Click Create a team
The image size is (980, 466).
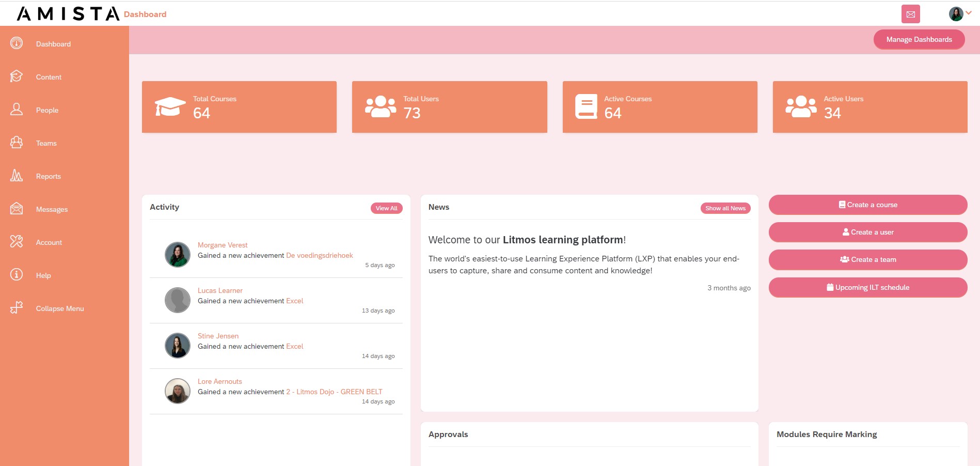pyautogui.click(x=868, y=259)
